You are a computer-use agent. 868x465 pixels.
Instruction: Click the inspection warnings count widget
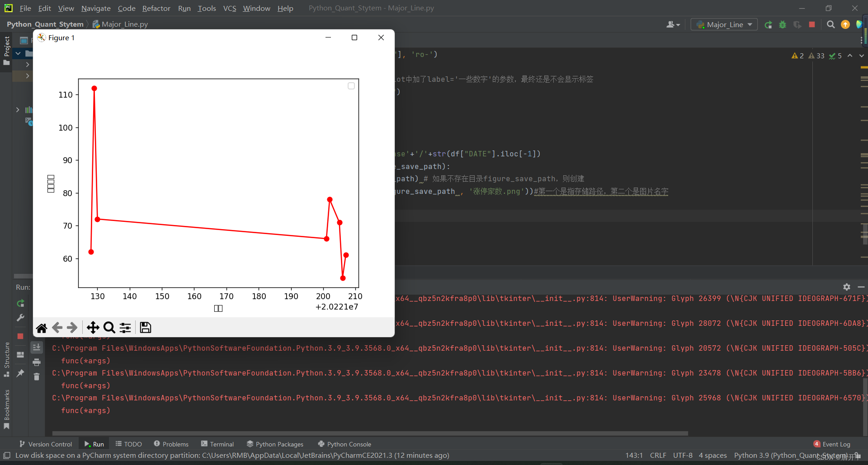[x=816, y=56]
